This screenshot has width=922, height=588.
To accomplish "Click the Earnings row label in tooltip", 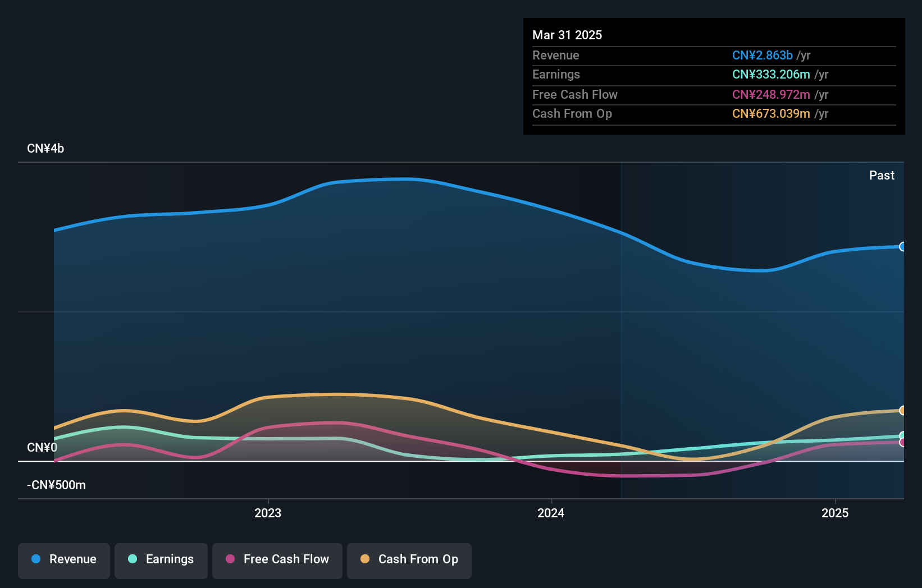I will tap(556, 75).
